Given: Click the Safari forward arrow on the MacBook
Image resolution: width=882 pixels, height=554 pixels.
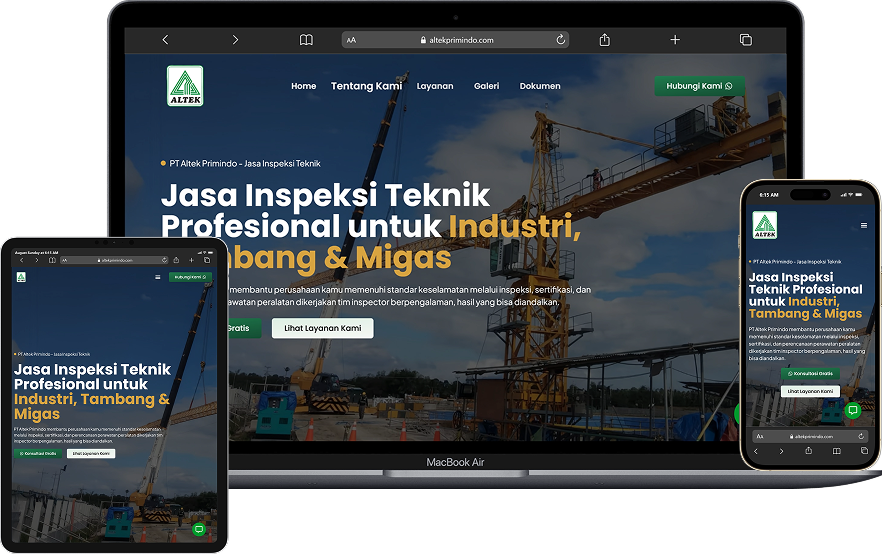Looking at the screenshot, I should [x=235, y=40].
